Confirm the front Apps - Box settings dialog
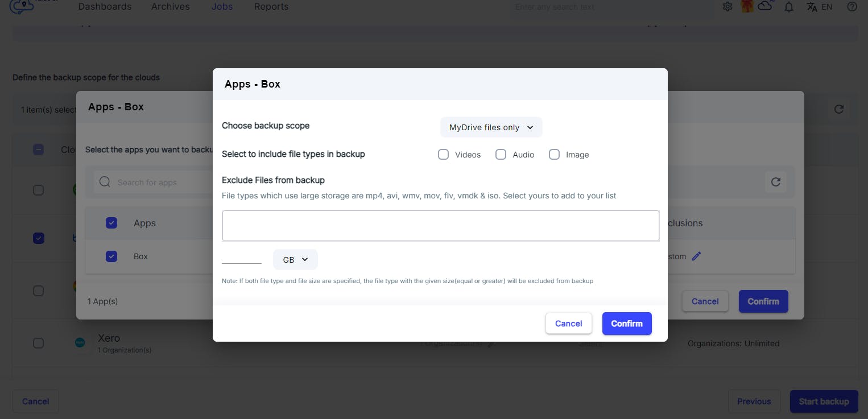This screenshot has height=419, width=868. (627, 323)
